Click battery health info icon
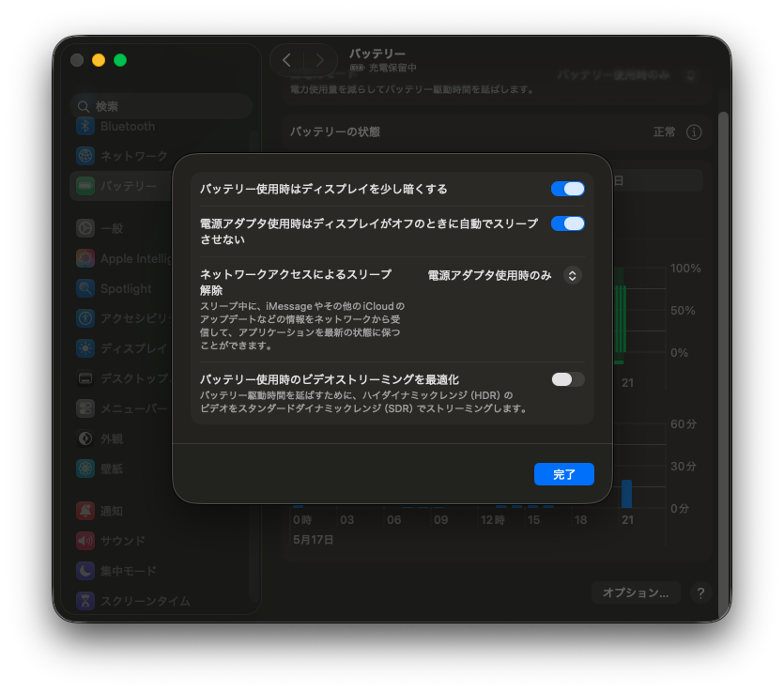784x692 pixels. [x=694, y=132]
